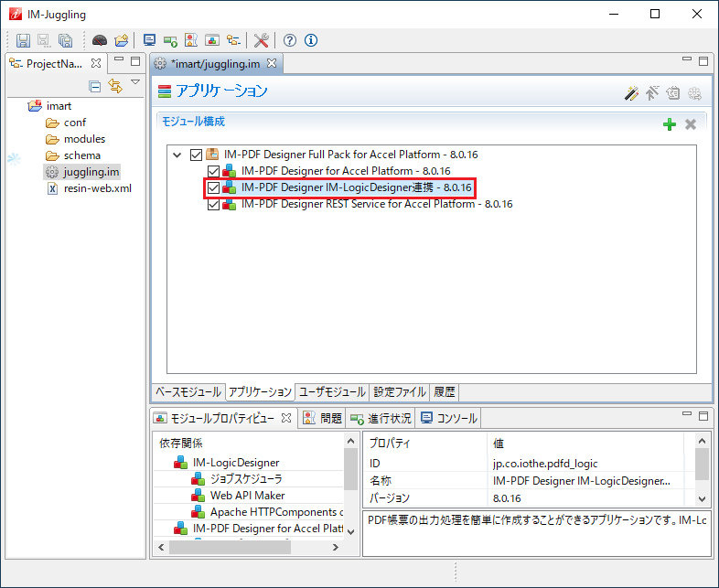Switch to the ベースモジュール tab
The height and width of the screenshot is (588, 719).
188,391
